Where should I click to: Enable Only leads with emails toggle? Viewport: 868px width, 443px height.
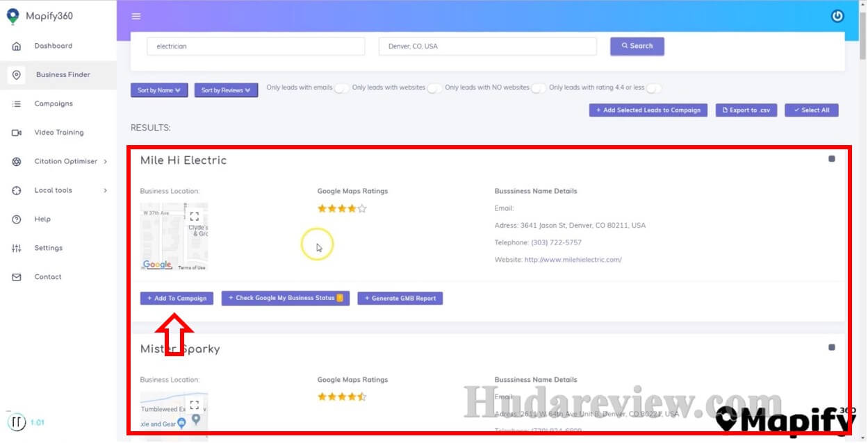click(x=341, y=88)
